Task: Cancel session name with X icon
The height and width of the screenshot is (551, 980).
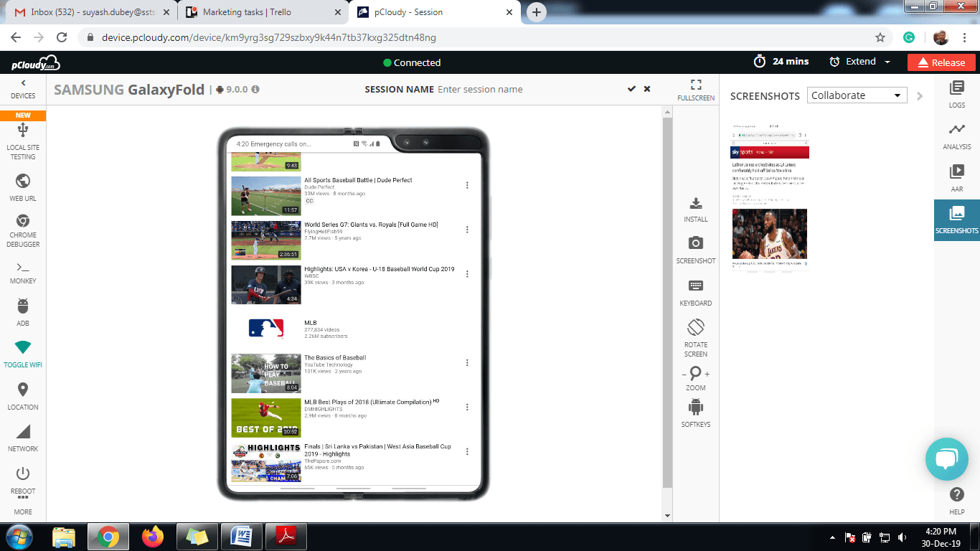Action: click(647, 89)
